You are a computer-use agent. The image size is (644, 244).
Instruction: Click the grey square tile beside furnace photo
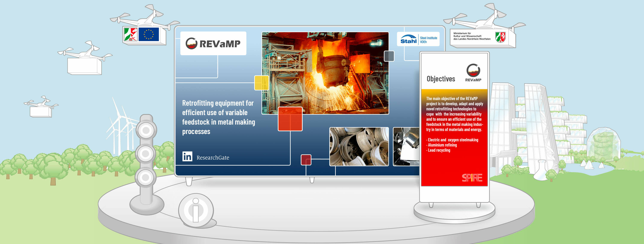[x=389, y=56]
